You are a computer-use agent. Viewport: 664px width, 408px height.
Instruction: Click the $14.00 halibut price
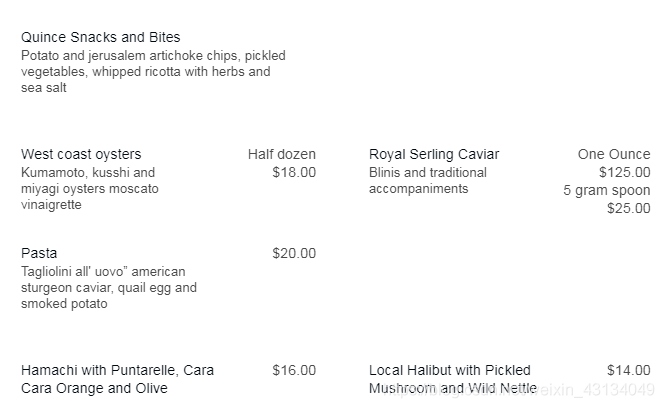[628, 370]
